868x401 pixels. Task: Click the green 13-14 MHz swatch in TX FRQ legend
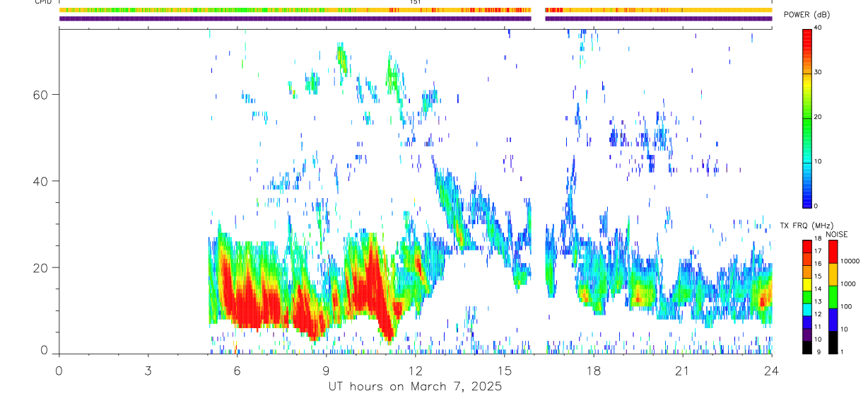coord(807,297)
